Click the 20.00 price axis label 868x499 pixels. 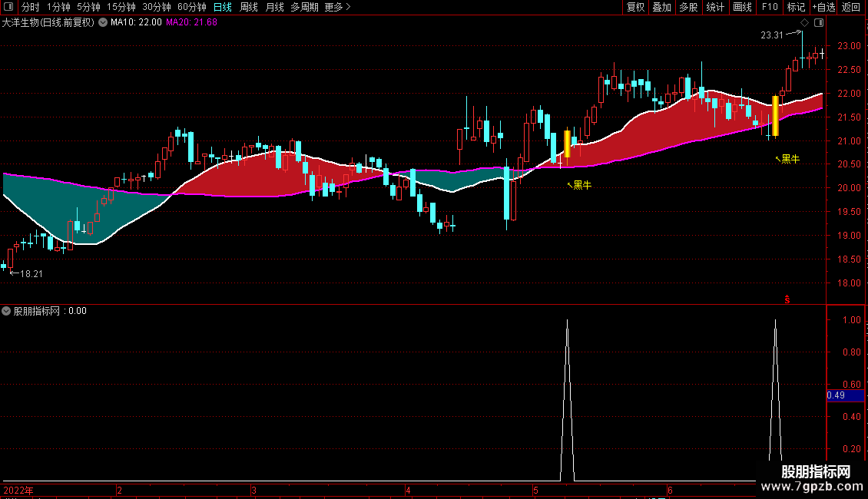pyautogui.click(x=849, y=188)
